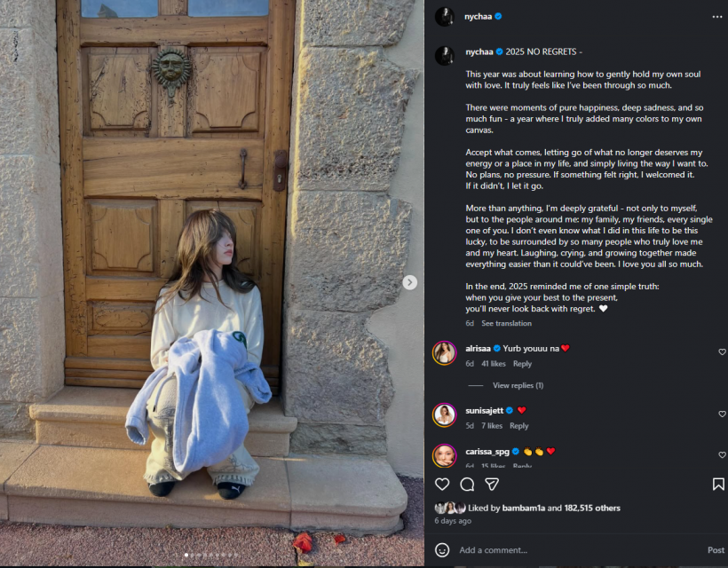This screenshot has width=728, height=568.
Task: Reply to sunisajett's comment
Action: [x=519, y=426]
